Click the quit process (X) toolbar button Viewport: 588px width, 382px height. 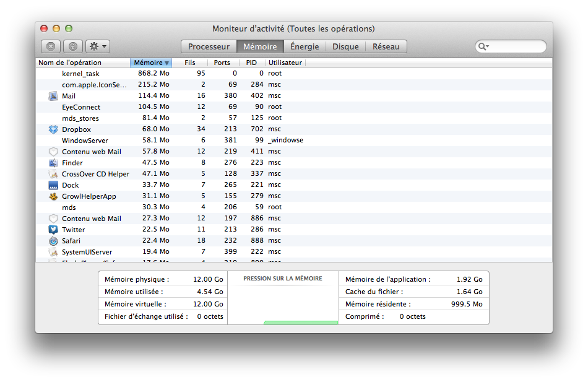click(x=51, y=46)
